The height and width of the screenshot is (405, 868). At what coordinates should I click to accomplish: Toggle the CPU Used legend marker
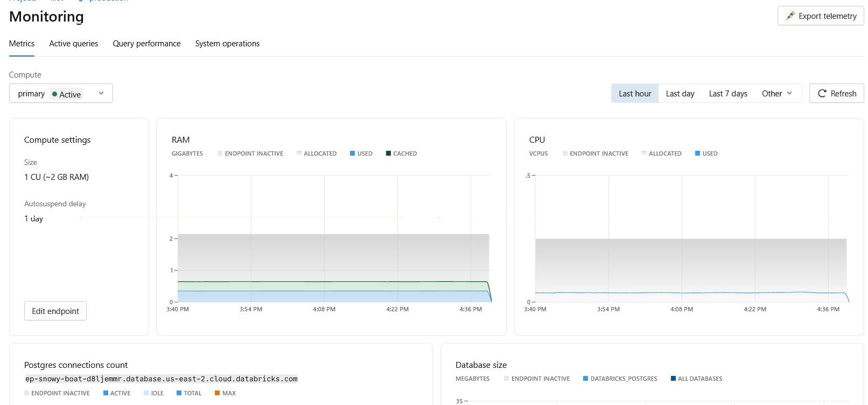[x=697, y=153]
